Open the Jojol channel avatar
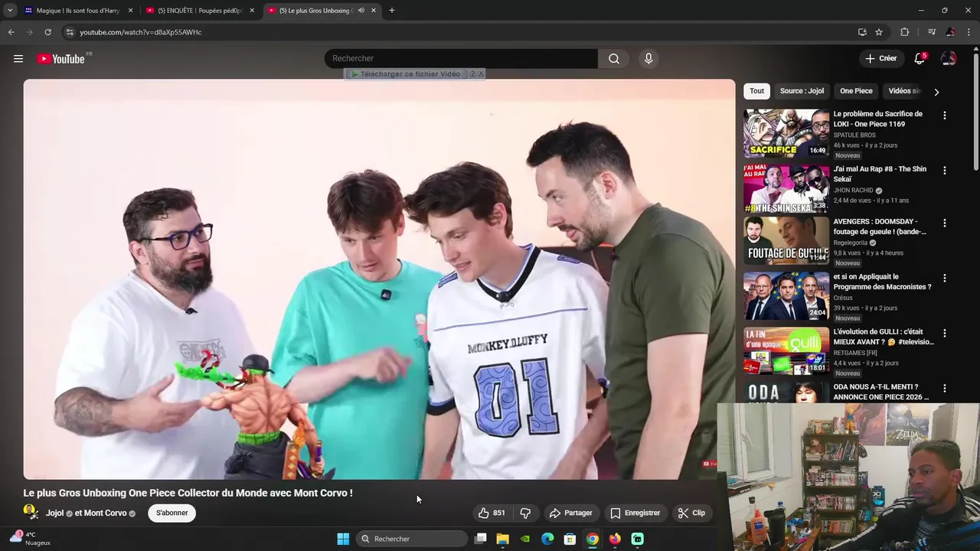Image resolution: width=980 pixels, height=551 pixels. 31,511
